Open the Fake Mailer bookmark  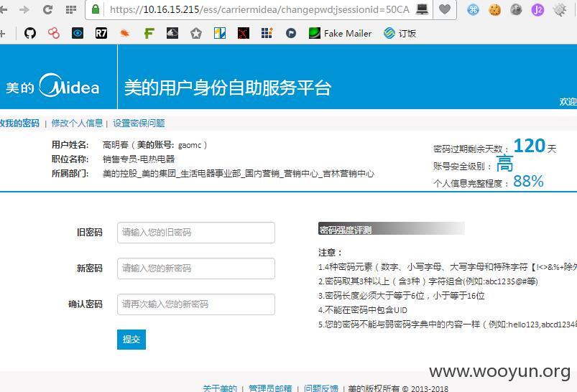coord(340,34)
